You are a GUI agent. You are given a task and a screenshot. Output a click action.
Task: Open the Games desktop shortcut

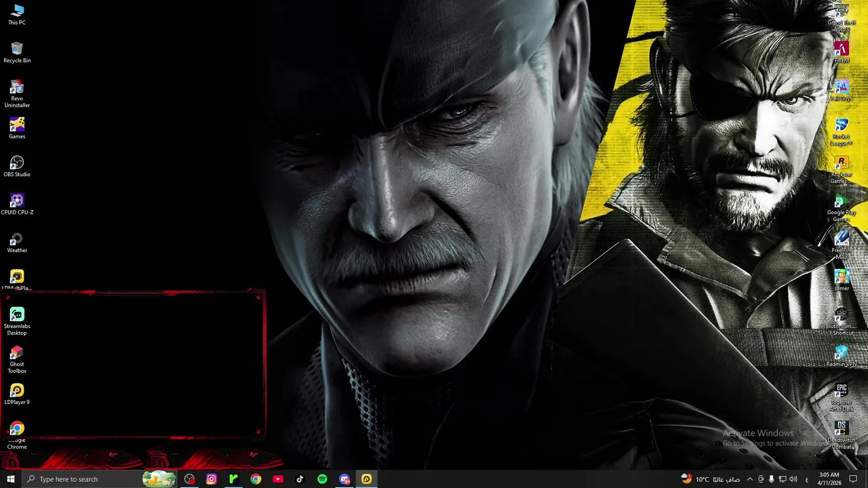coord(17,129)
